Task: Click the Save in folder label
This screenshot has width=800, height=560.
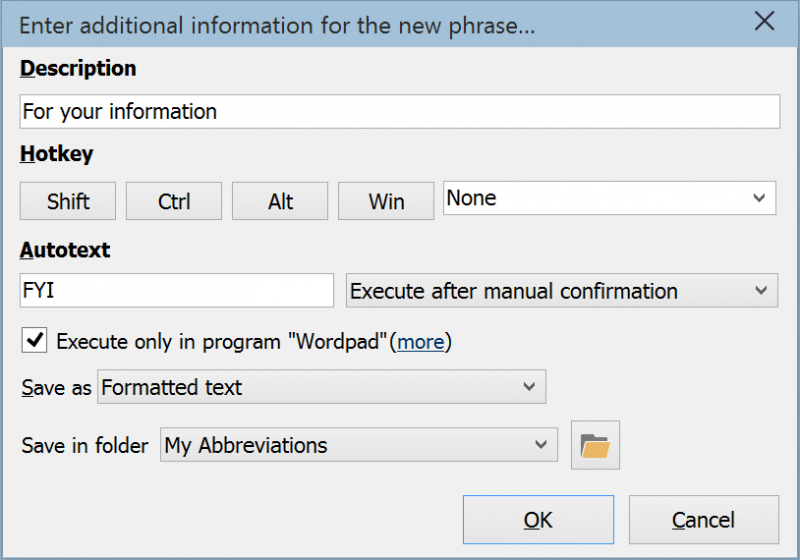Action: point(85,445)
